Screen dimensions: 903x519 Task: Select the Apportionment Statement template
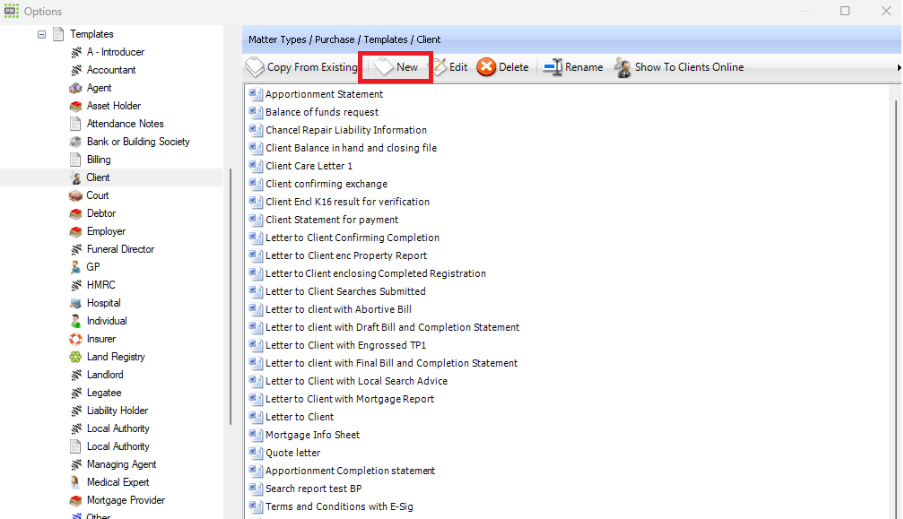coord(323,94)
